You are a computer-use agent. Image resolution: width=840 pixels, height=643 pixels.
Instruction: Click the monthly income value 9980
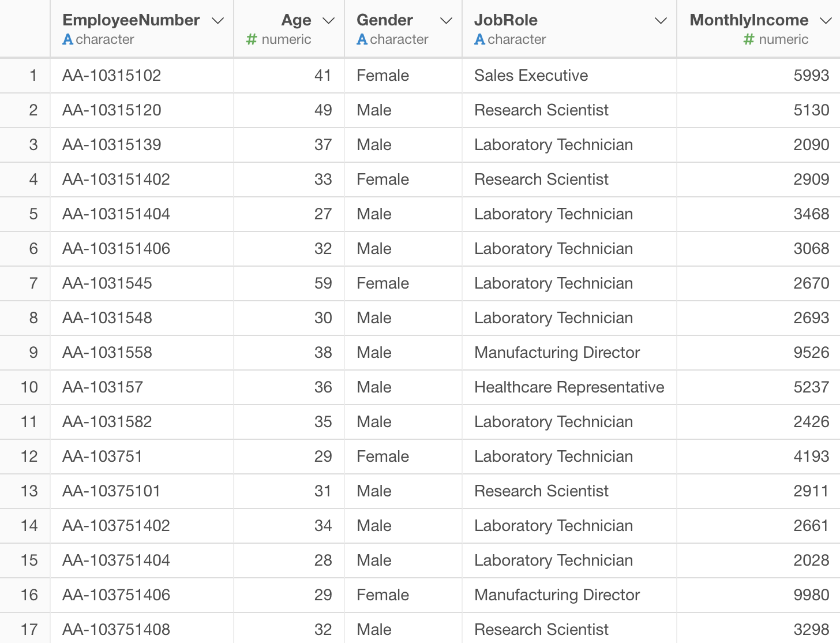[811, 595]
